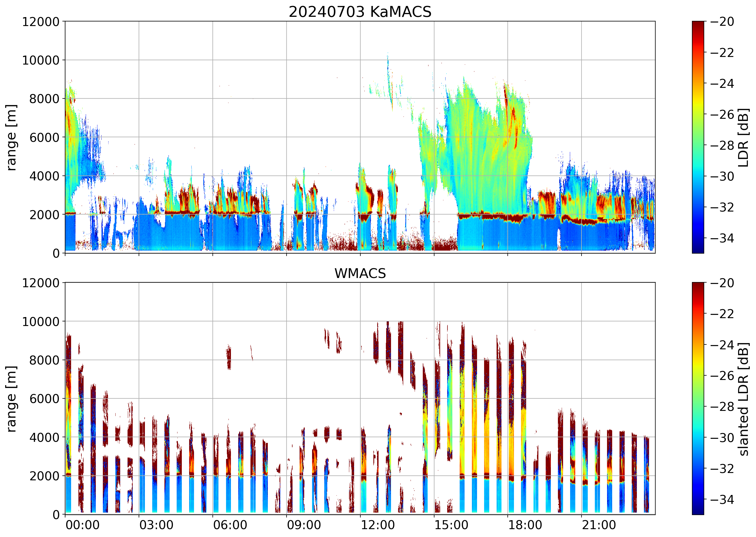Click the -28 label on top colorbar
The height and width of the screenshot is (537, 756).
(x=722, y=145)
